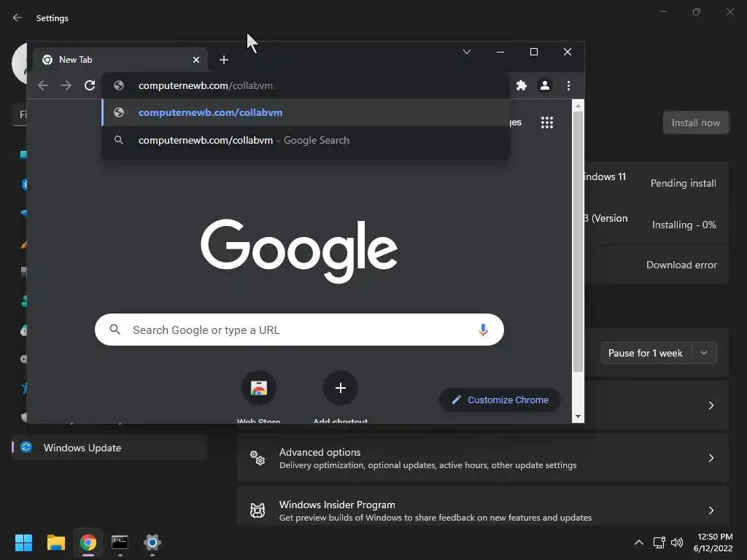This screenshot has width=747, height=560.
Task: Click the Pending install status text
Action: (x=683, y=183)
